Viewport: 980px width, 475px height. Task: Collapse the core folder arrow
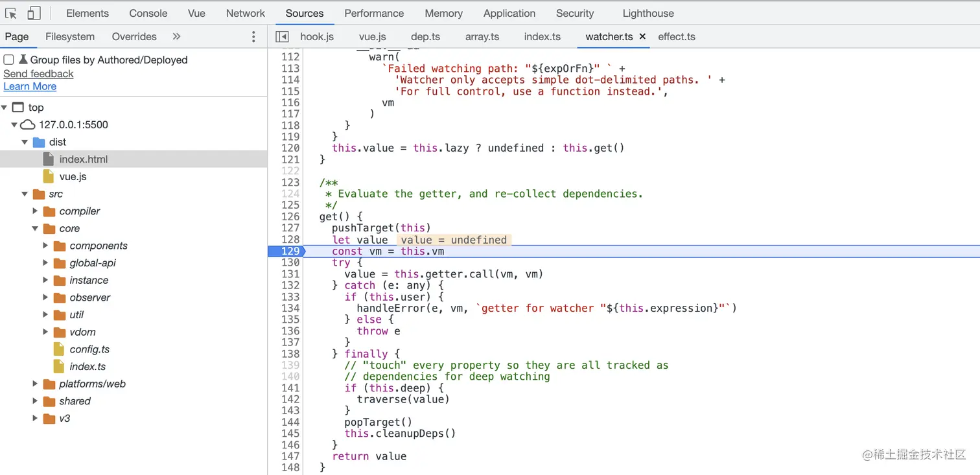pyautogui.click(x=36, y=228)
